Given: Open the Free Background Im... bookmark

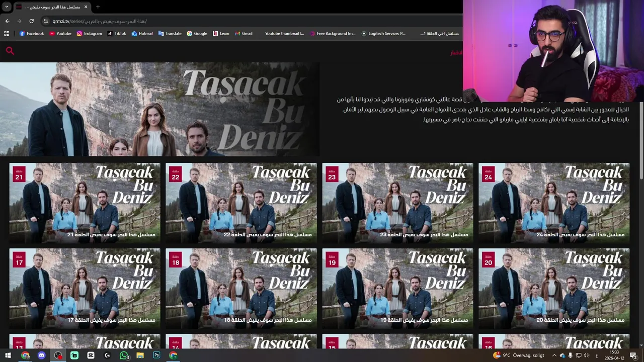Looking at the screenshot, I should 333,34.
